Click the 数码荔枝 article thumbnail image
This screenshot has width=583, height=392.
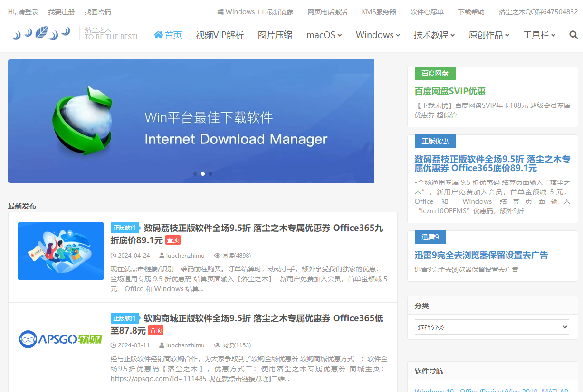[x=60, y=251]
